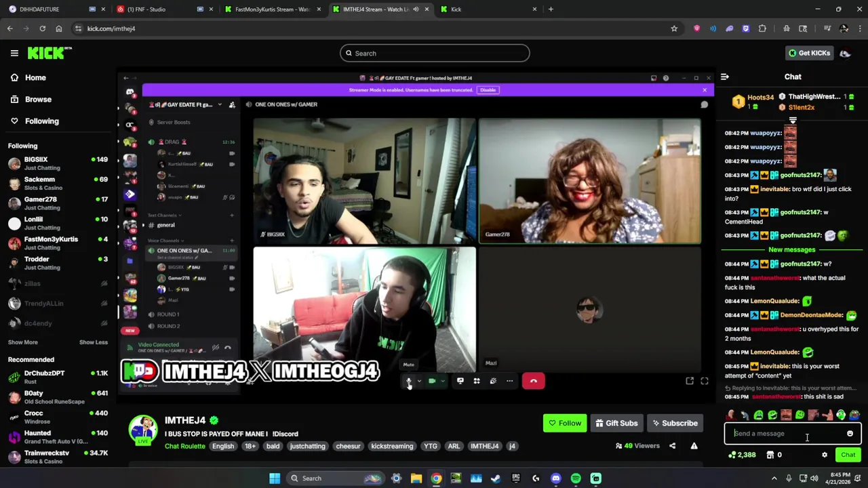The width and height of the screenshot is (868, 488).
Task: Open the streamer IMTHEJ4 avatar
Action: click(143, 429)
